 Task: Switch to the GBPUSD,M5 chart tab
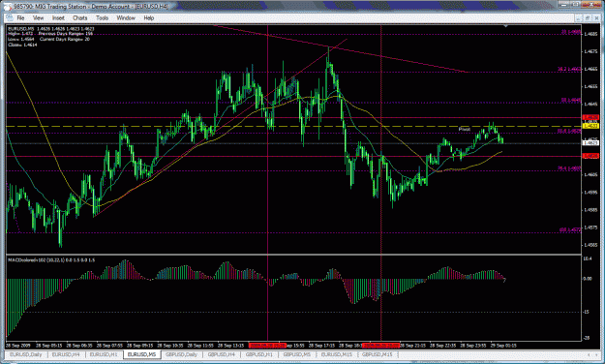pyautogui.click(x=297, y=354)
